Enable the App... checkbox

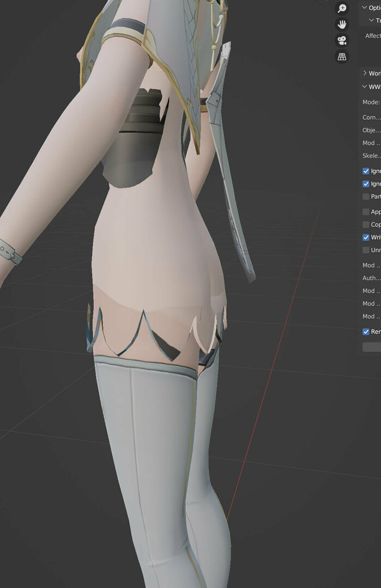(x=366, y=212)
